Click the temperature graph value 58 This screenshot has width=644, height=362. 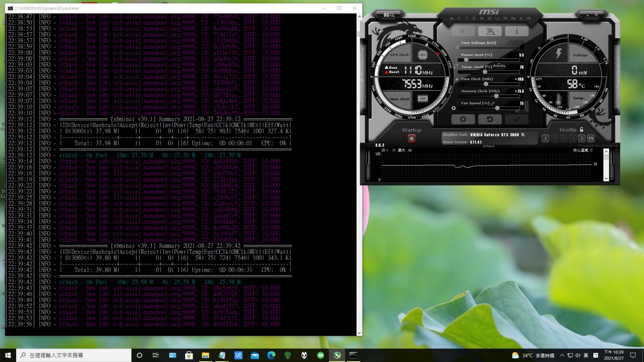pyautogui.click(x=595, y=164)
